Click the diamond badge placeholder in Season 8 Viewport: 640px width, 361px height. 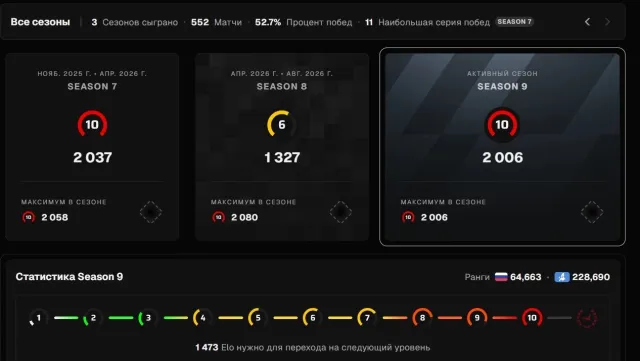tap(340, 212)
